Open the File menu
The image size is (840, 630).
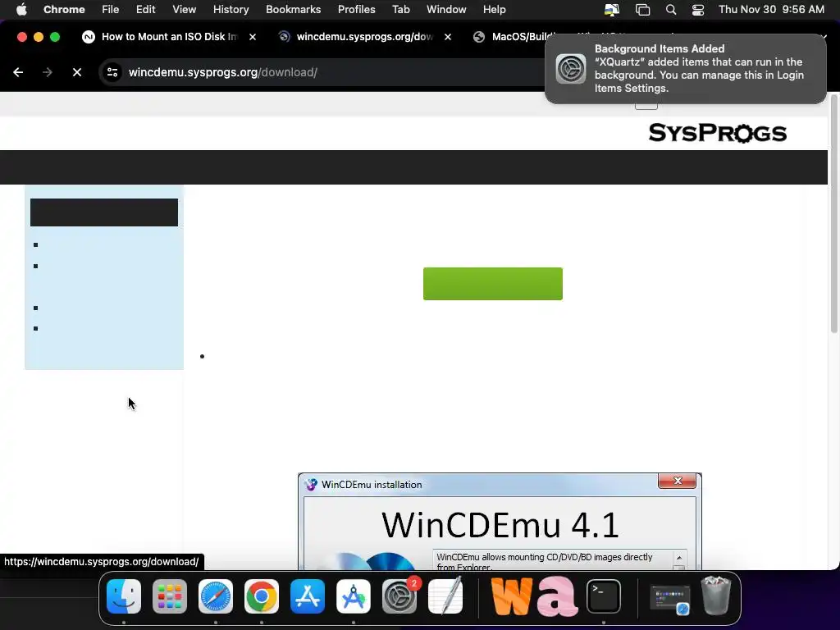(111, 10)
